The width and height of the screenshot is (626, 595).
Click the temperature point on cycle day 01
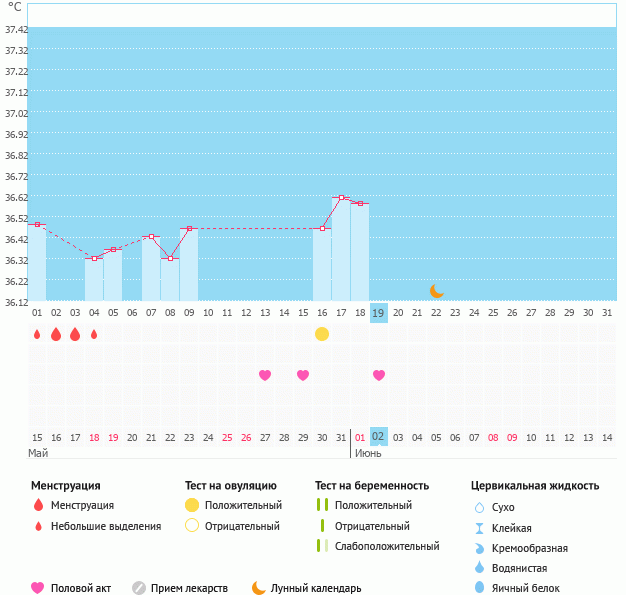click(37, 225)
